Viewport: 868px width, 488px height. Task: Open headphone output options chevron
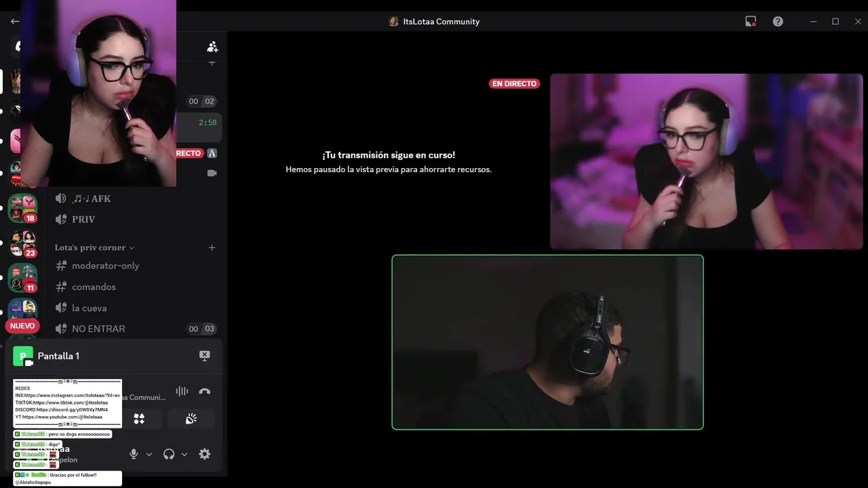(x=184, y=454)
